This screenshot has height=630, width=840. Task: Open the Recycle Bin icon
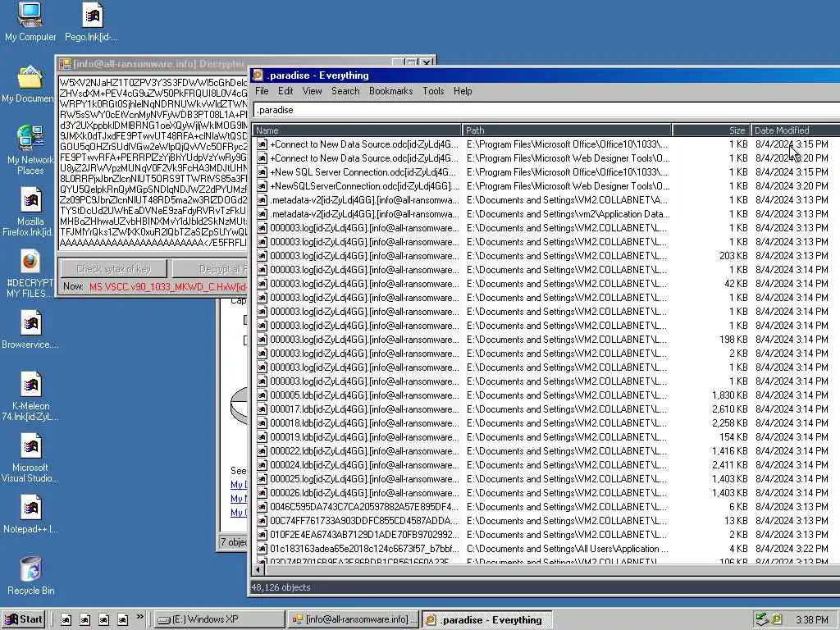point(30,569)
